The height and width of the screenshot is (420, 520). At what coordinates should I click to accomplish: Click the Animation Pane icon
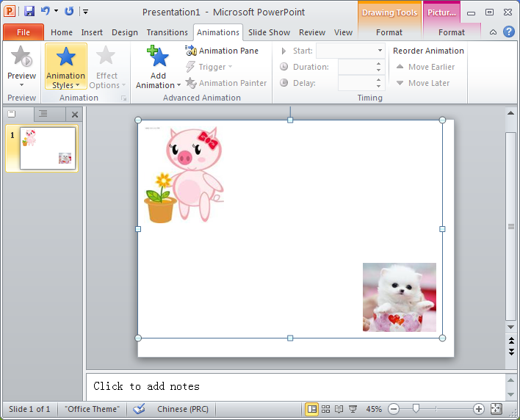pos(191,51)
